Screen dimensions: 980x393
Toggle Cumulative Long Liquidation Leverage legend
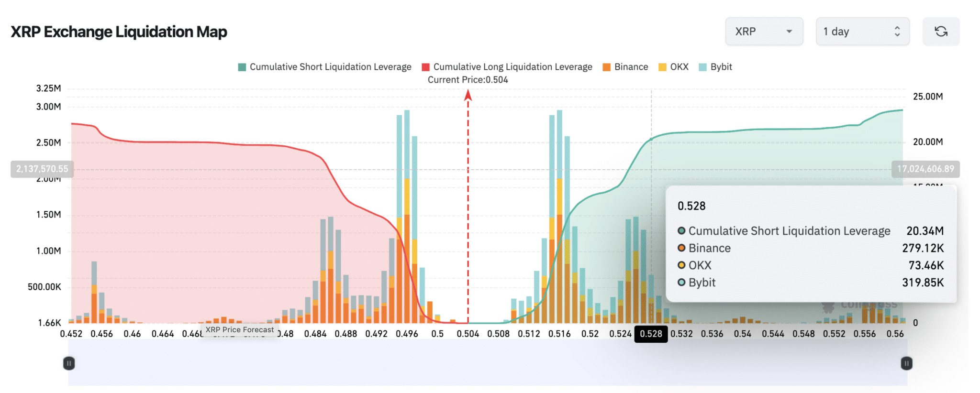click(x=507, y=67)
